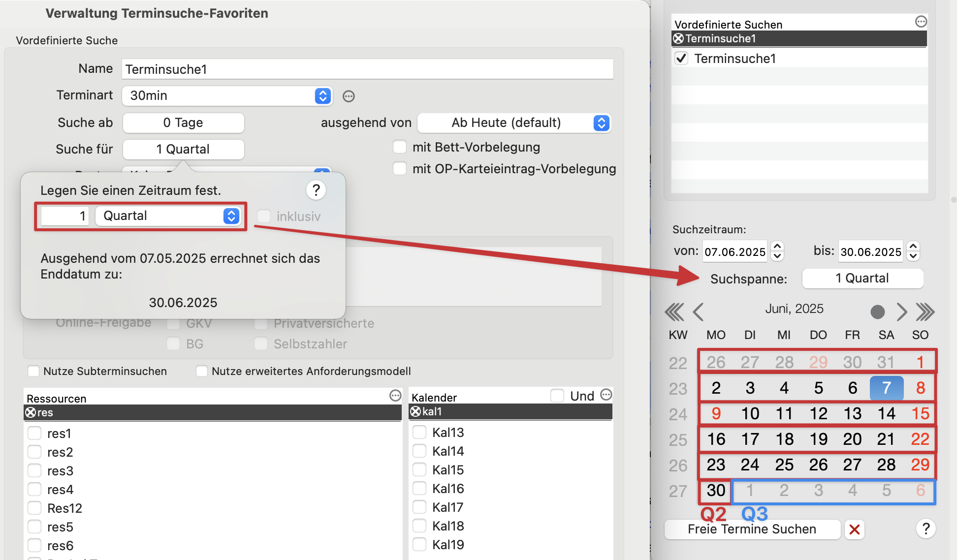Check Nutze erweitertes Anforderungsmodell
Screen dimensions: 957x560
(202, 371)
